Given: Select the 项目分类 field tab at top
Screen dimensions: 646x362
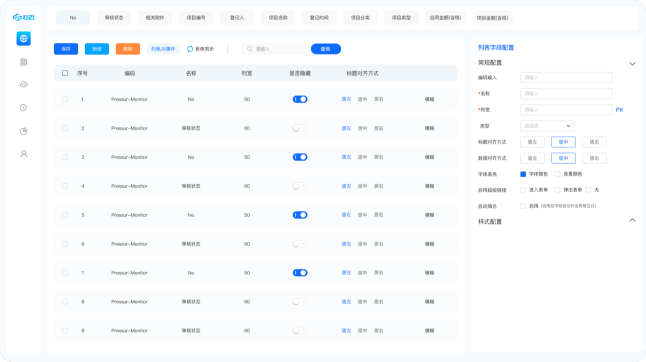Looking at the screenshot, I should (360, 18).
